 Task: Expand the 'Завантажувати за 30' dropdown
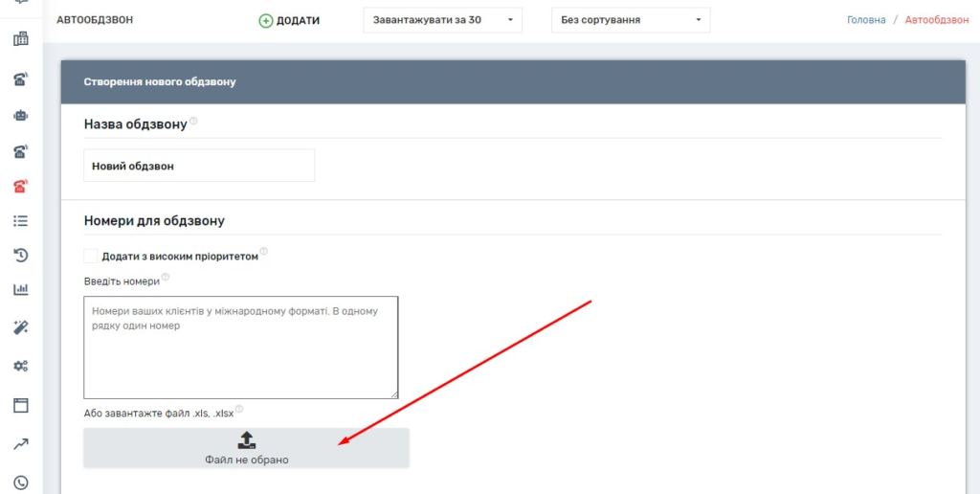pyautogui.click(x=442, y=20)
